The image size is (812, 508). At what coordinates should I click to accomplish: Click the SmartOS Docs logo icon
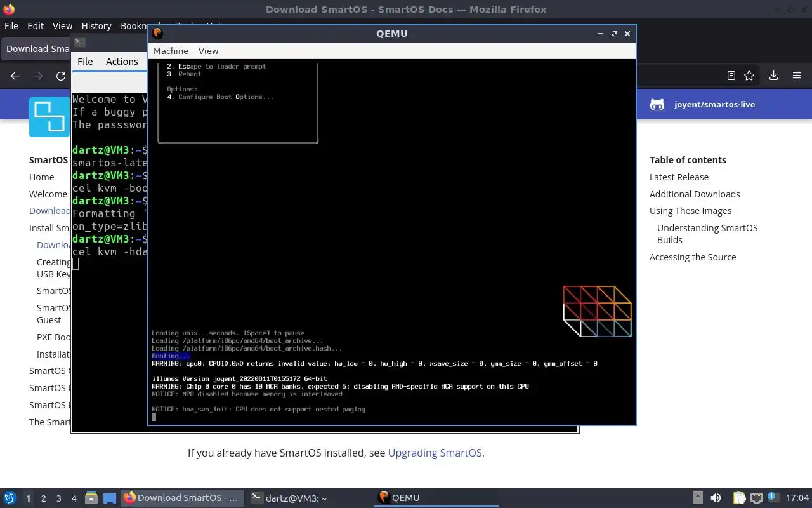pyautogui.click(x=49, y=117)
